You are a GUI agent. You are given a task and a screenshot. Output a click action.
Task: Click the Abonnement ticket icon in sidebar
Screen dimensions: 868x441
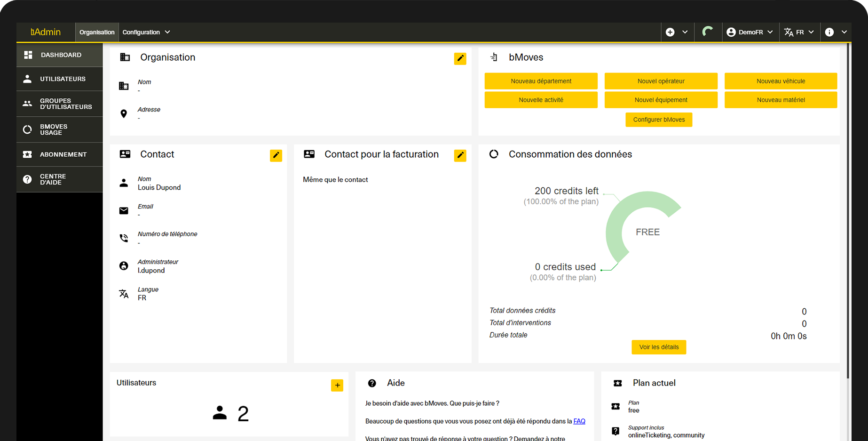coord(27,154)
